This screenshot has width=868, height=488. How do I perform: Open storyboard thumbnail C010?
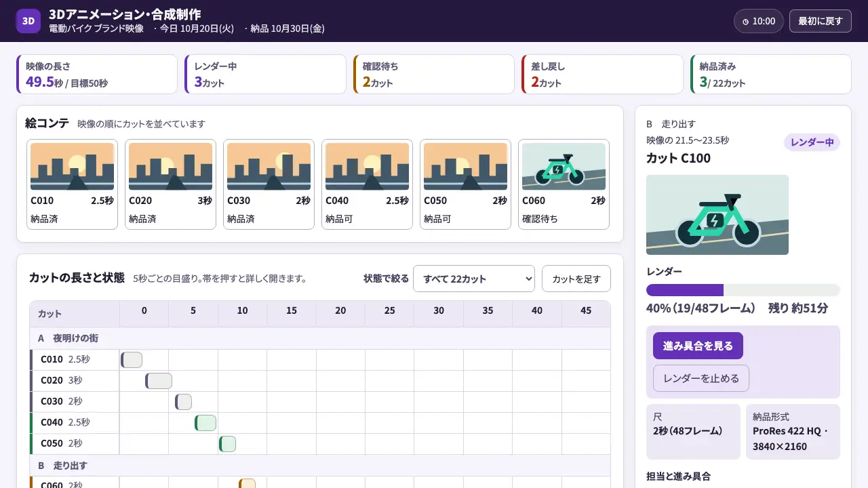click(72, 184)
